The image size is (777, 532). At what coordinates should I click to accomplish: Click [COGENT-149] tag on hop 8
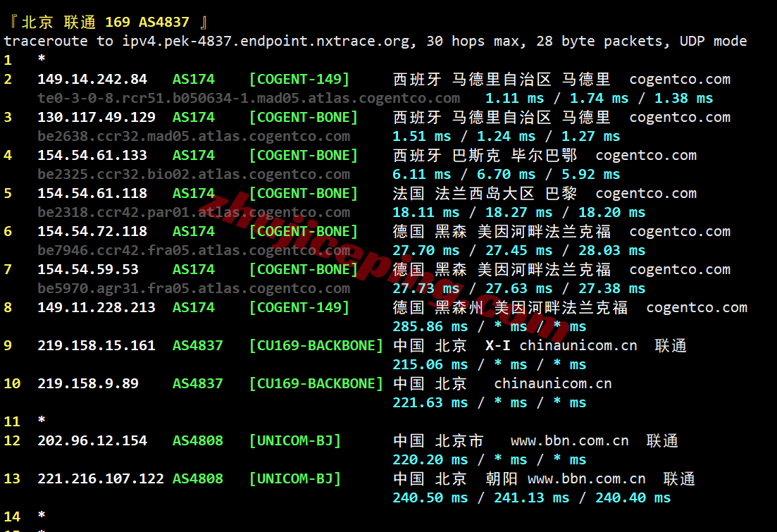[299, 308]
